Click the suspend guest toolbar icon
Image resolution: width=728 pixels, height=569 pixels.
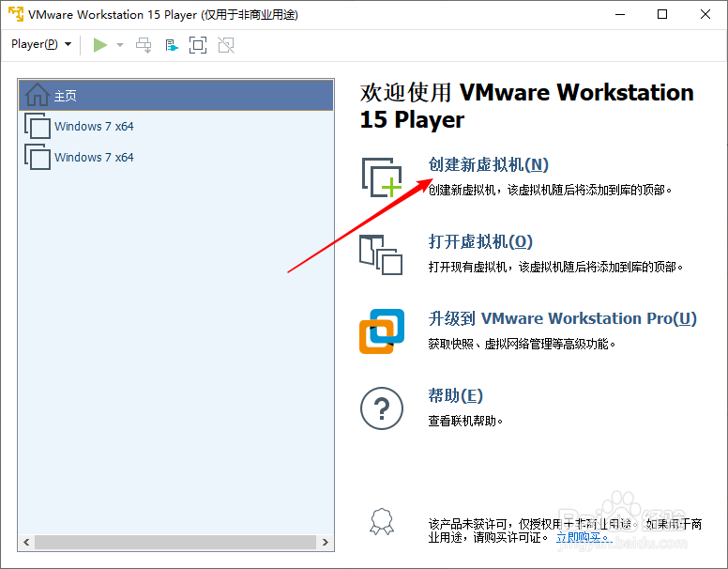tap(172, 46)
